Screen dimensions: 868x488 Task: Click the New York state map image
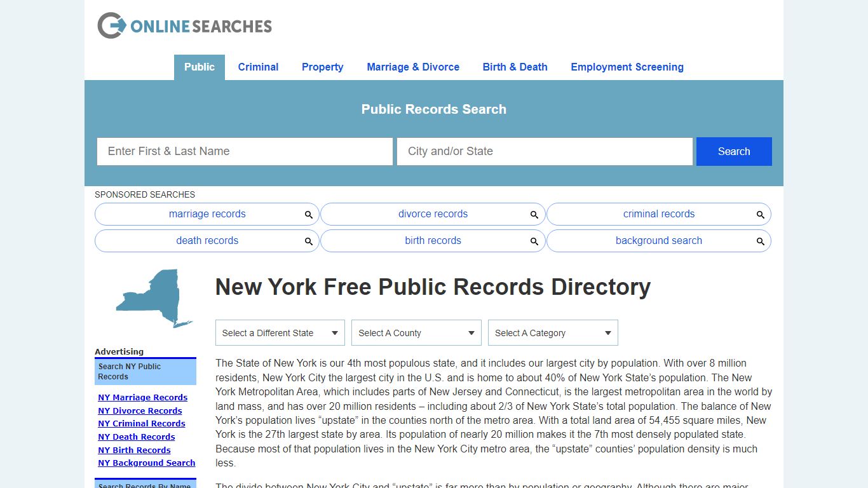click(x=154, y=299)
